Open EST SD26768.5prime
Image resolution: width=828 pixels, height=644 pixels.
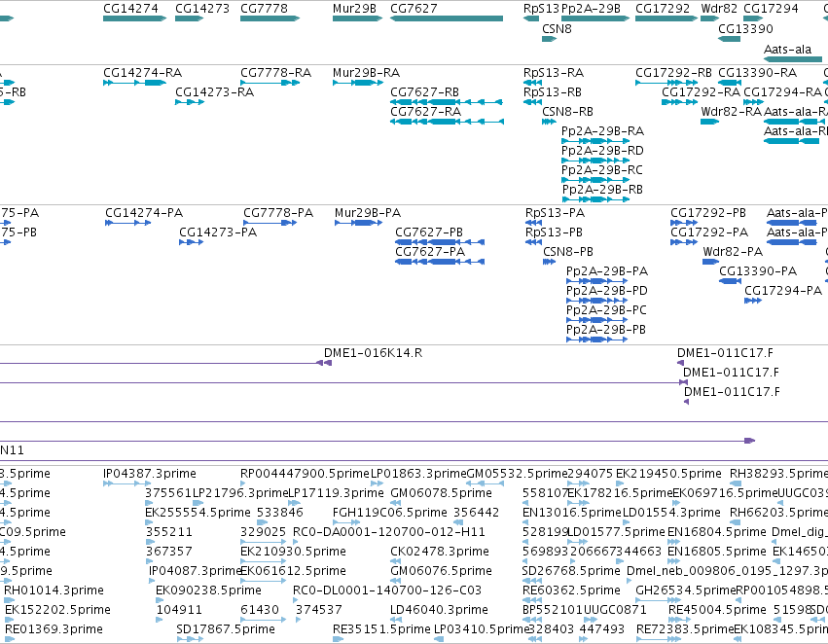[571, 572]
